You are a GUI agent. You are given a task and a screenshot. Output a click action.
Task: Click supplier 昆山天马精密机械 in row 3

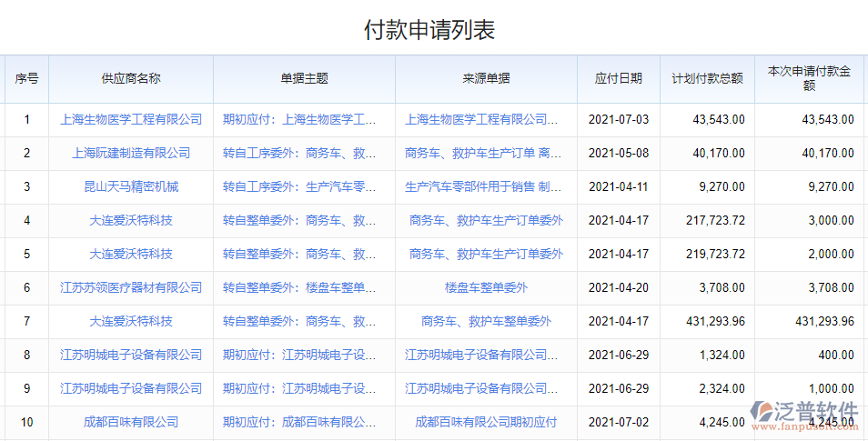pyautogui.click(x=131, y=186)
